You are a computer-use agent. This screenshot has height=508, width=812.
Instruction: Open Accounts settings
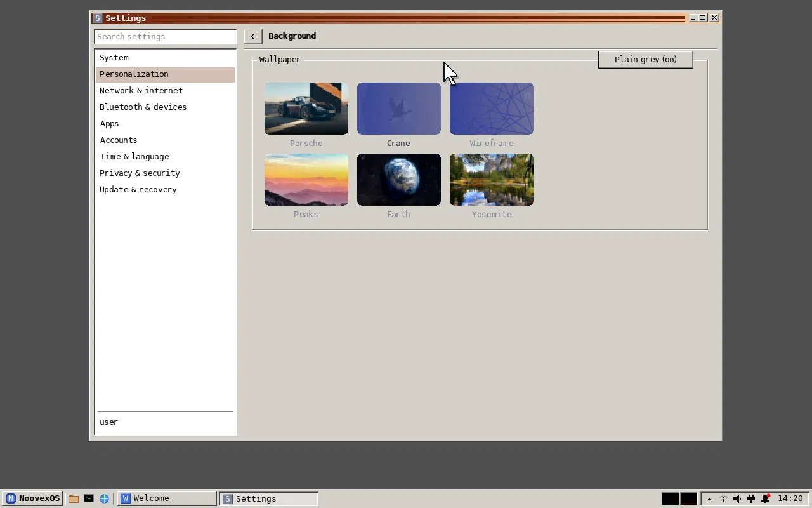(166, 140)
